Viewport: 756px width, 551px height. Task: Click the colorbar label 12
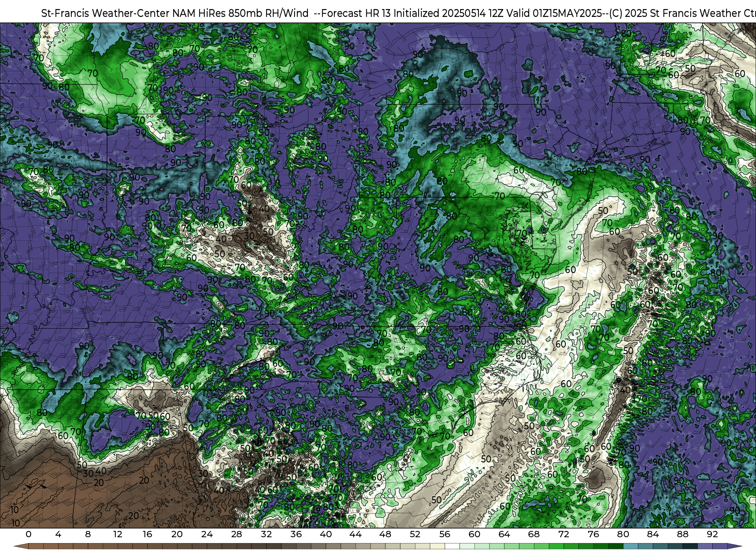click(118, 534)
